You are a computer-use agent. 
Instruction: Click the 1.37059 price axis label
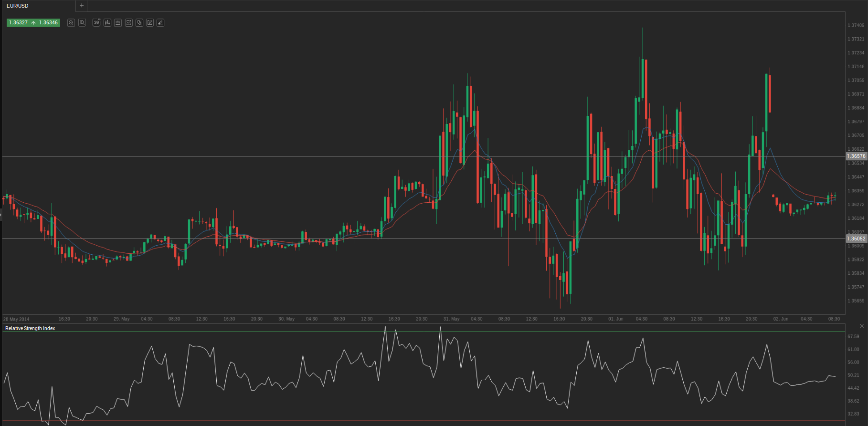(x=856, y=80)
